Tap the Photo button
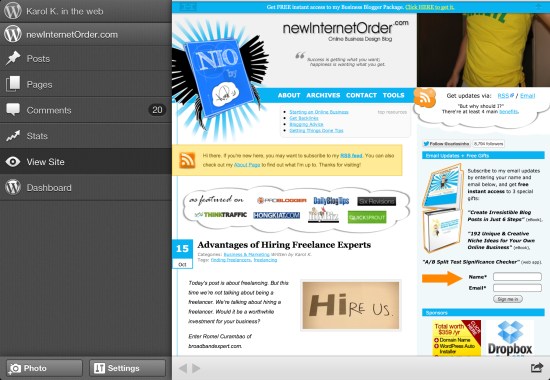The image size is (550, 380). point(44,368)
